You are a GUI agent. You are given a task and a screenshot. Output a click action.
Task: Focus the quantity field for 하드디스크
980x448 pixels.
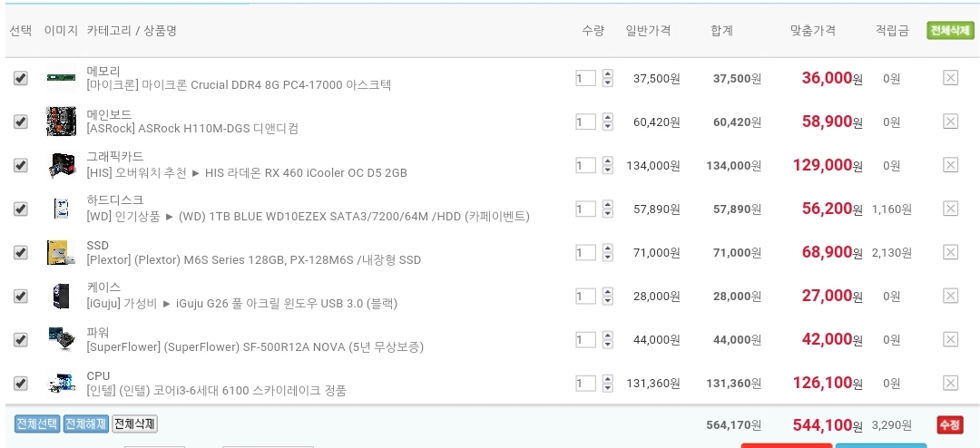tap(585, 208)
